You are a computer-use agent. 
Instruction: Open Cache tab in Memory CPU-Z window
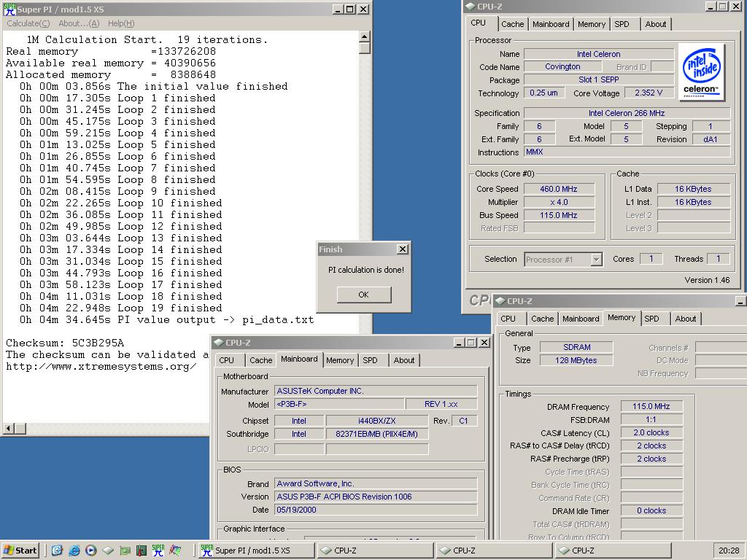[x=543, y=319]
